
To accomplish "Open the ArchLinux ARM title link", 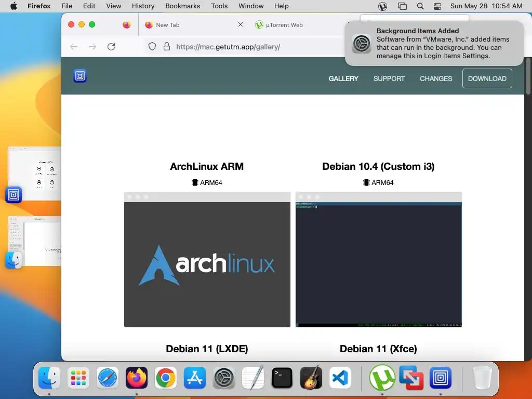I will 207,166.
